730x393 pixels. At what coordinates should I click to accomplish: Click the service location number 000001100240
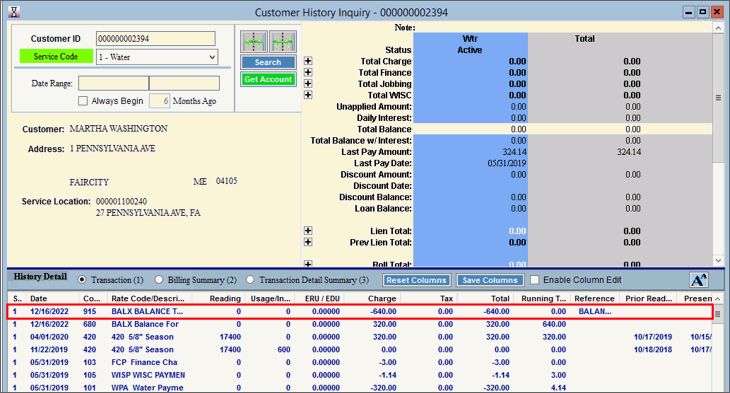click(122, 202)
